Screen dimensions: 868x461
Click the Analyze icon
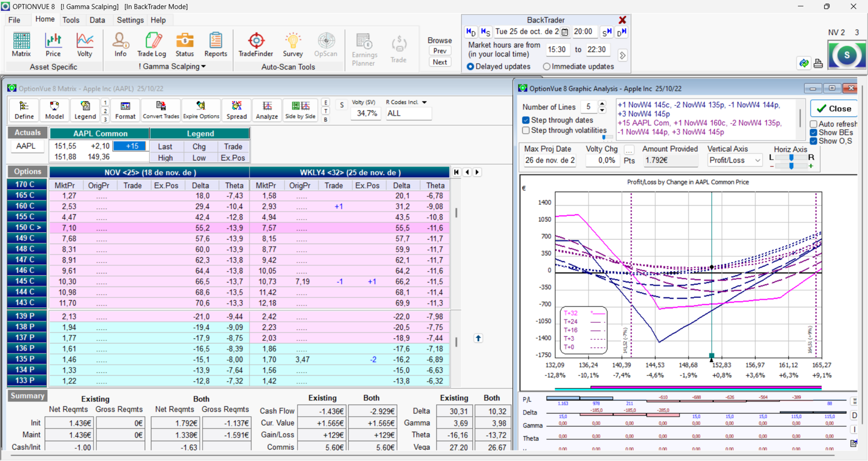pos(267,110)
